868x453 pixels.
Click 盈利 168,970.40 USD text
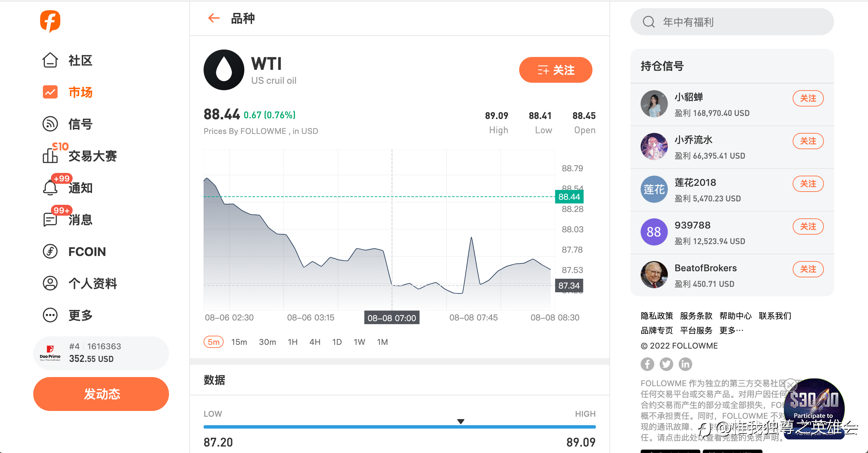click(x=712, y=113)
